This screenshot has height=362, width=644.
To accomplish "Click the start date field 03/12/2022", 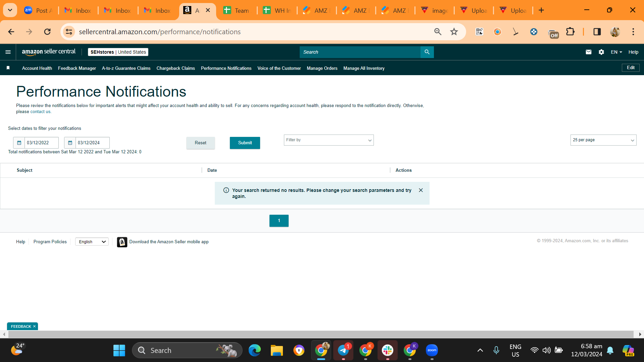I will coord(42,143).
